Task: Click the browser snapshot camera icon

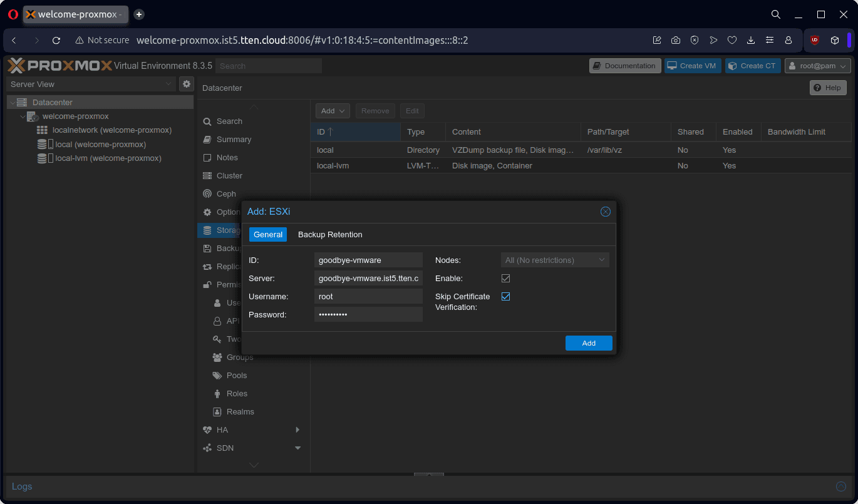Action: [676, 40]
